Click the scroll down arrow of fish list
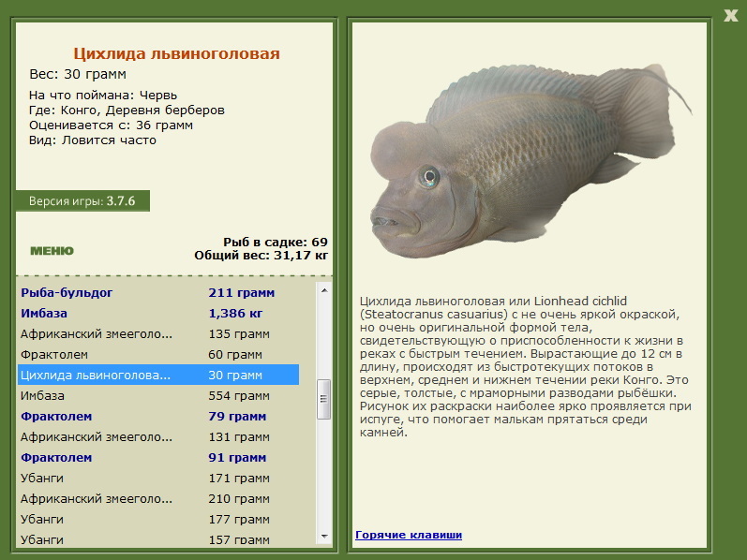747x560 pixels. (324, 537)
